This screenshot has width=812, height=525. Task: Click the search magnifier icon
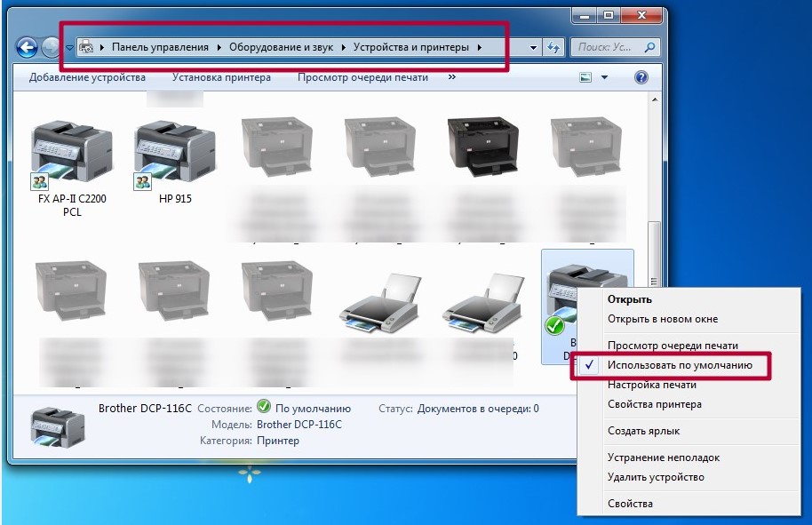(649, 46)
